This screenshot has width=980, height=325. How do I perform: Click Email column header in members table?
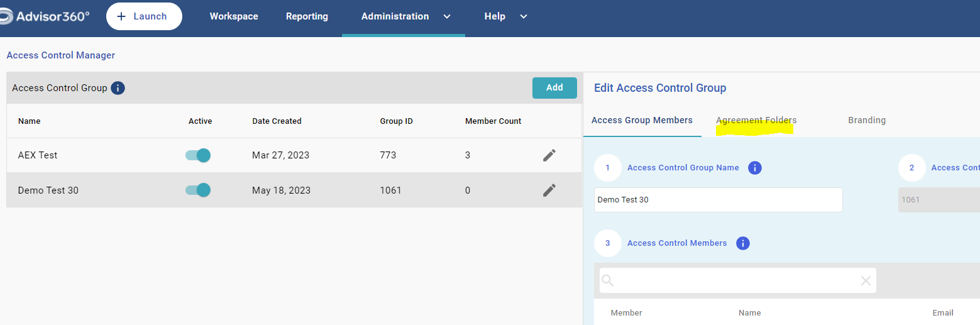[x=943, y=312]
